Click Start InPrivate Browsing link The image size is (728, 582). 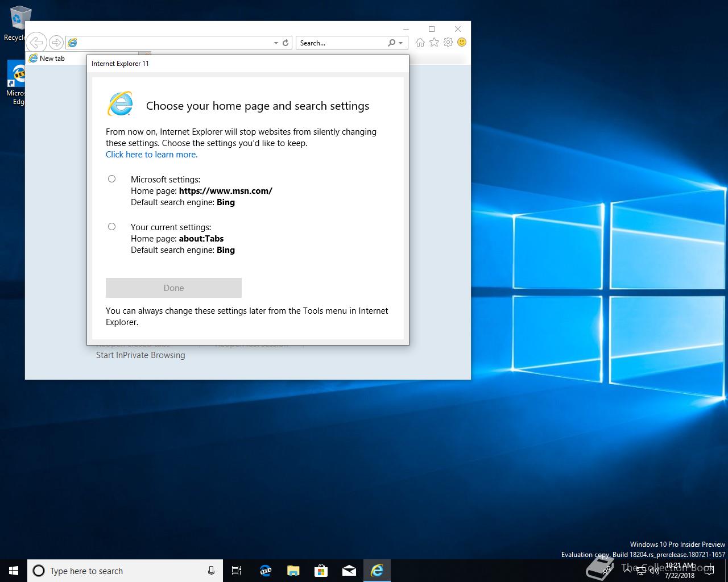coord(140,355)
